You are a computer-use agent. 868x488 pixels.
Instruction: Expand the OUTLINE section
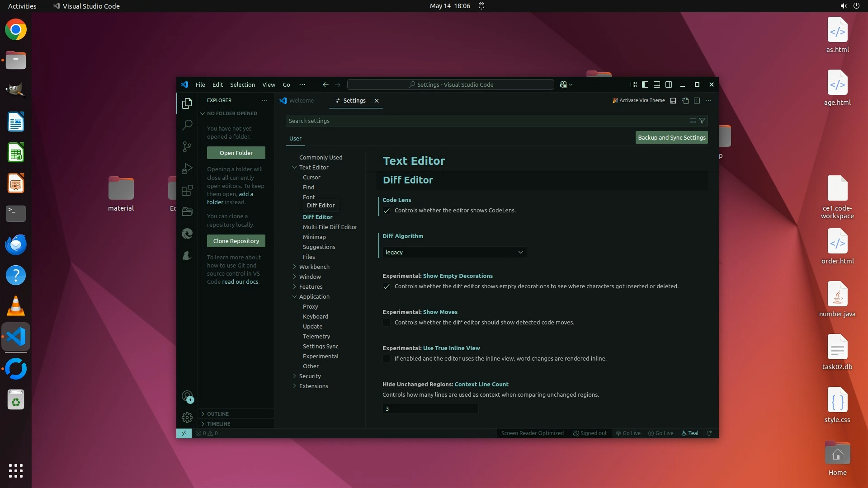click(x=218, y=414)
